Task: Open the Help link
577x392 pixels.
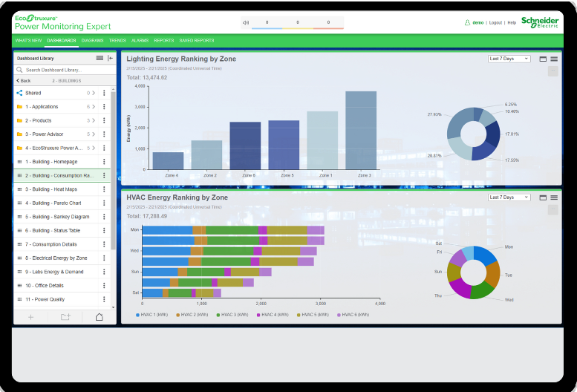Action: pyautogui.click(x=512, y=23)
